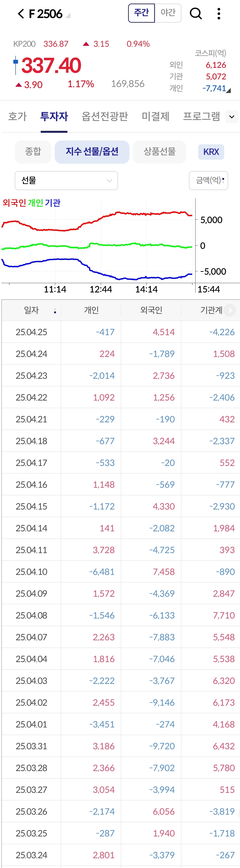Expand the tab list chevron
This screenshot has height=868, width=240.
pyautogui.click(x=232, y=117)
